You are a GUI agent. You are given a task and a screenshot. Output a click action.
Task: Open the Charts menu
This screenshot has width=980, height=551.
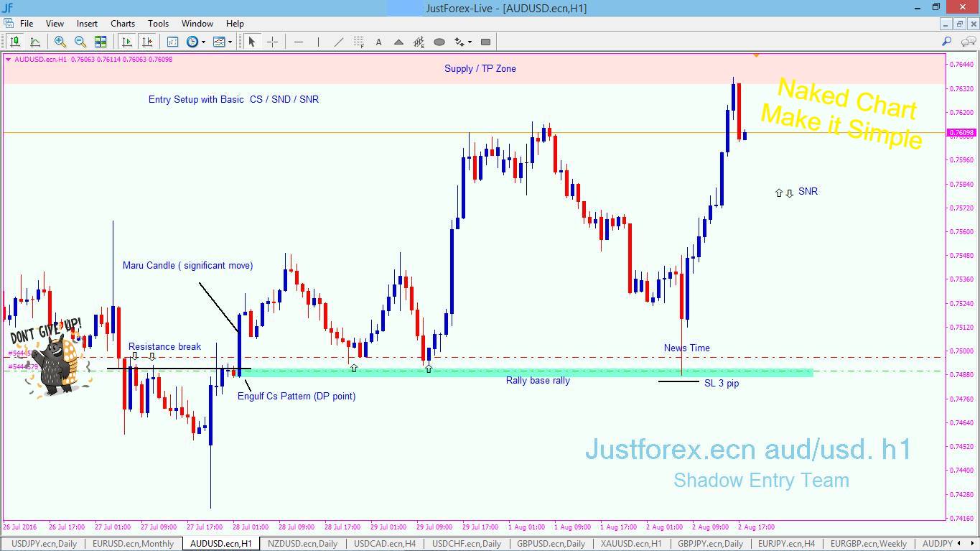(122, 23)
